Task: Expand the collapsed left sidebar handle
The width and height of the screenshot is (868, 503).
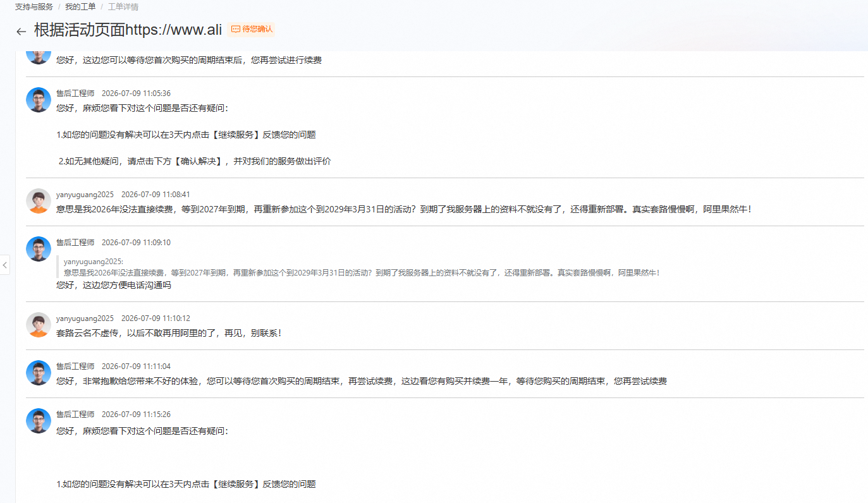Action: [x=5, y=265]
